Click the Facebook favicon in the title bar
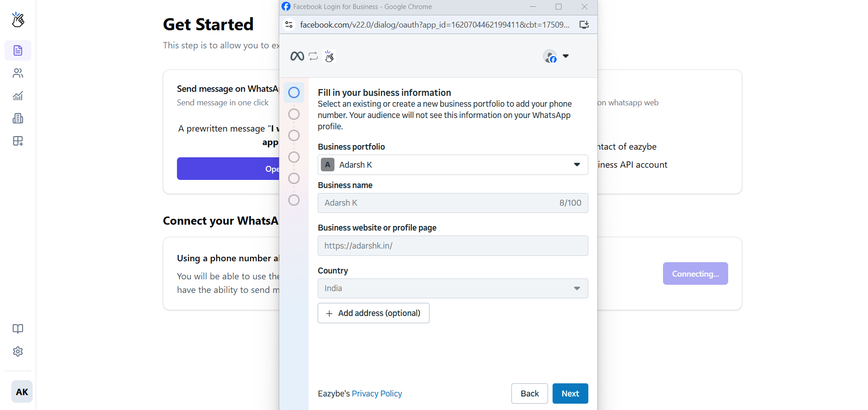 (x=286, y=6)
